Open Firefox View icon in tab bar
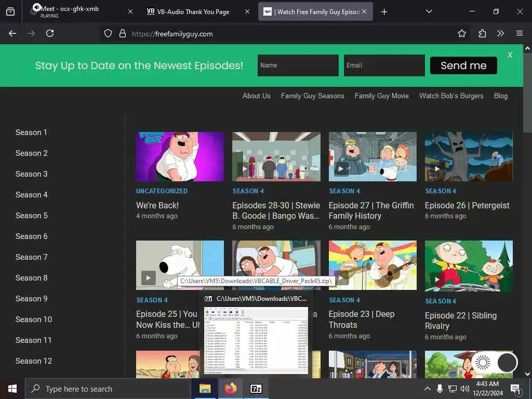The image size is (532, 399). click(x=10, y=12)
